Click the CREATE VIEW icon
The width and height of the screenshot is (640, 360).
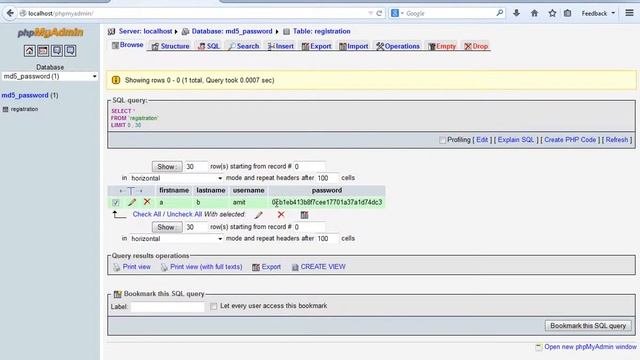pos(295,267)
